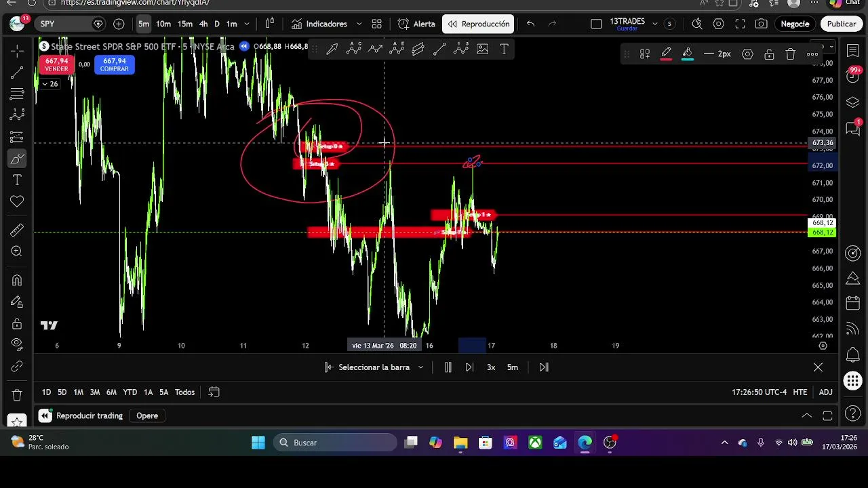Screen dimensions: 868x488
Task: Toggle ADJ price adjustment
Action: tap(825, 392)
